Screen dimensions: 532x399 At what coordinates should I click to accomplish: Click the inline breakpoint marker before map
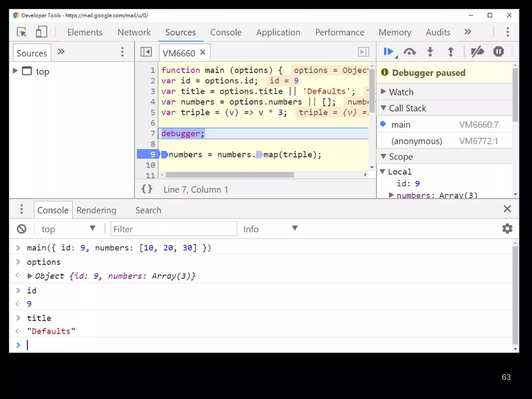coord(259,155)
